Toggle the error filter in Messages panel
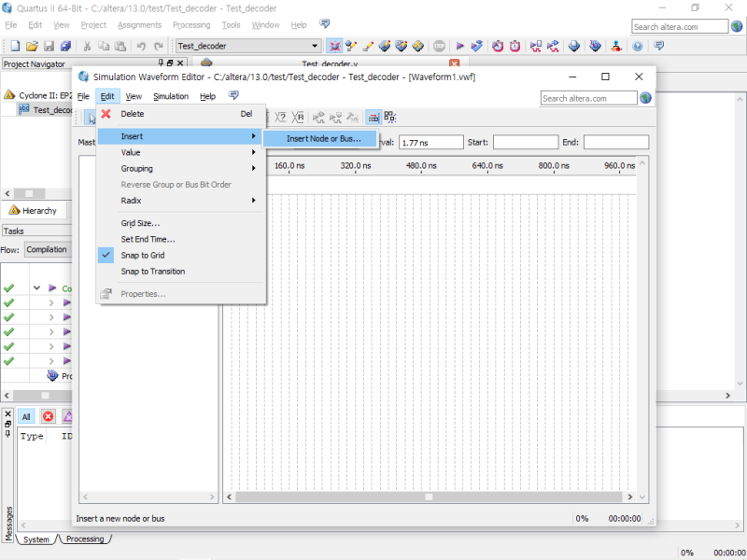747x560 pixels. (48, 416)
